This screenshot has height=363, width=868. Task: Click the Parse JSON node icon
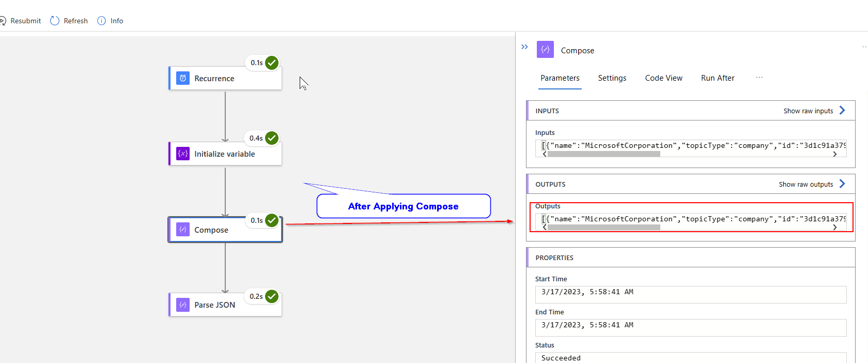tap(183, 305)
